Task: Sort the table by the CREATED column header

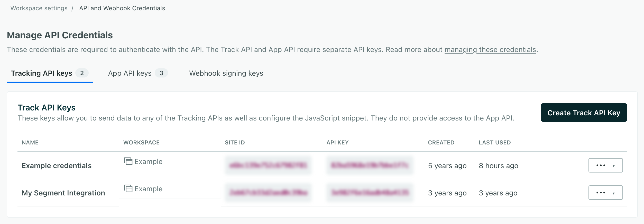Action: [441, 142]
